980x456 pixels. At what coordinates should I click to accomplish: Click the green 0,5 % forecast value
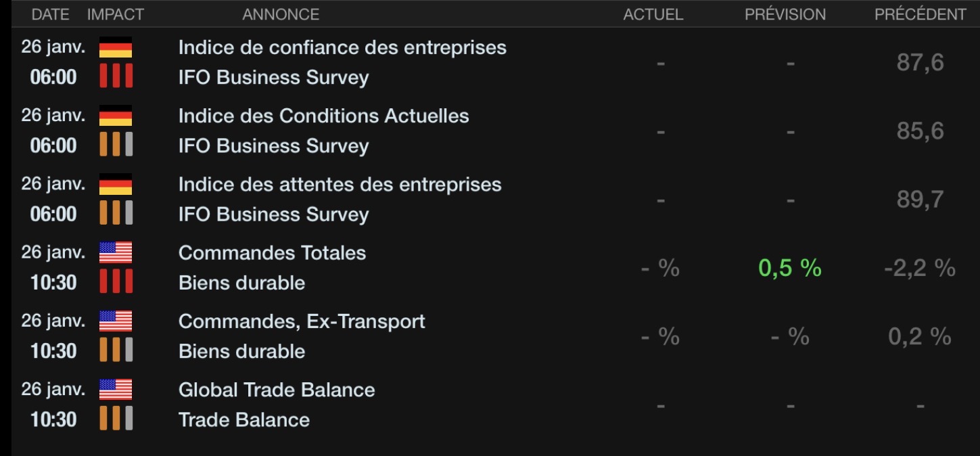click(x=790, y=268)
